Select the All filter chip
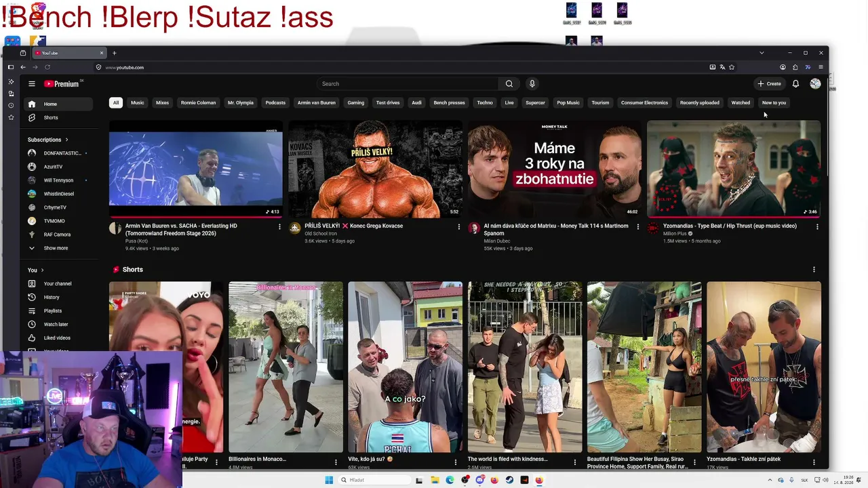 point(116,103)
